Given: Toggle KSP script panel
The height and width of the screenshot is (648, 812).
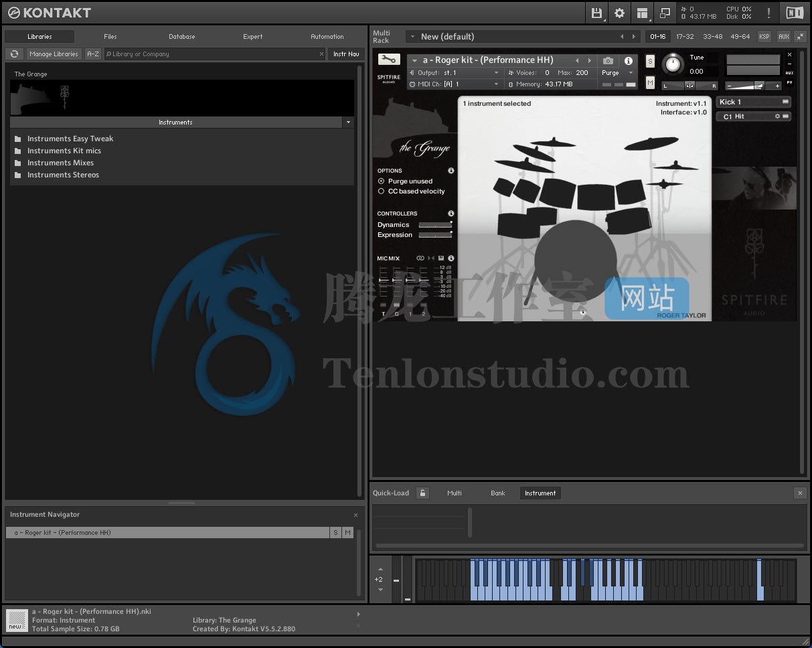Looking at the screenshot, I should click(764, 37).
